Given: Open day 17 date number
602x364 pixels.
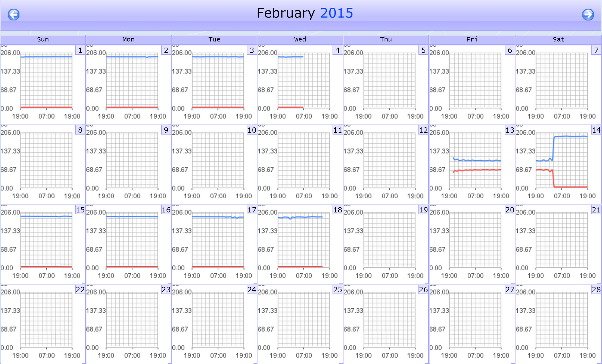Looking at the screenshot, I should pyautogui.click(x=252, y=210).
